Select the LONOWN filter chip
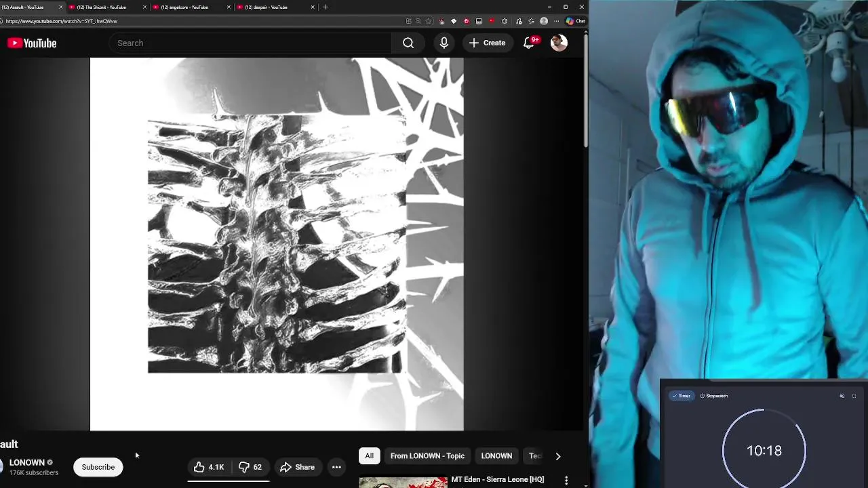The image size is (868, 488). (x=496, y=456)
